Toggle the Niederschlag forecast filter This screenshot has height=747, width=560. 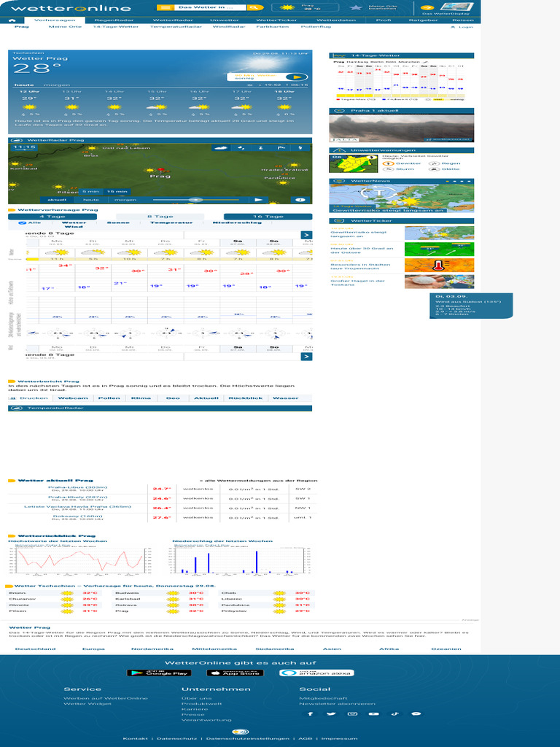[x=237, y=222]
